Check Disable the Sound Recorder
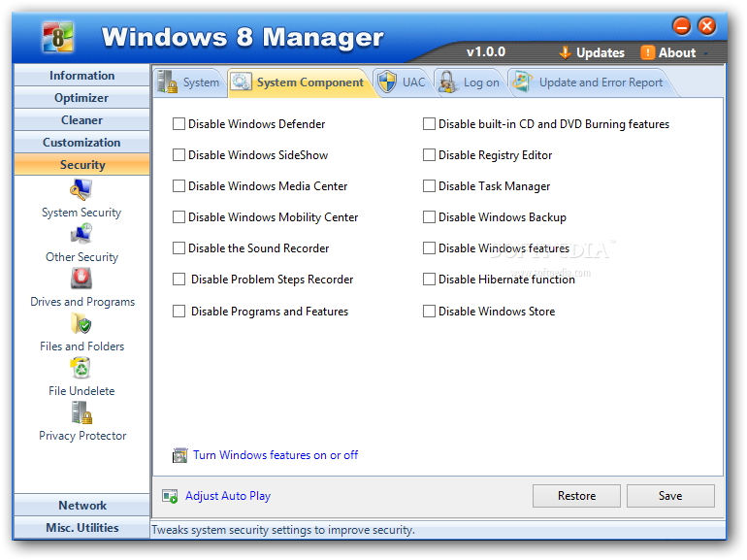The height and width of the screenshot is (560, 747). [179, 247]
